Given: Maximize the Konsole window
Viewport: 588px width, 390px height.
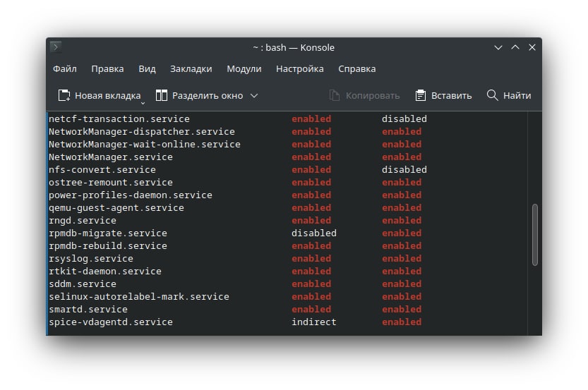Looking at the screenshot, I should [x=515, y=47].
